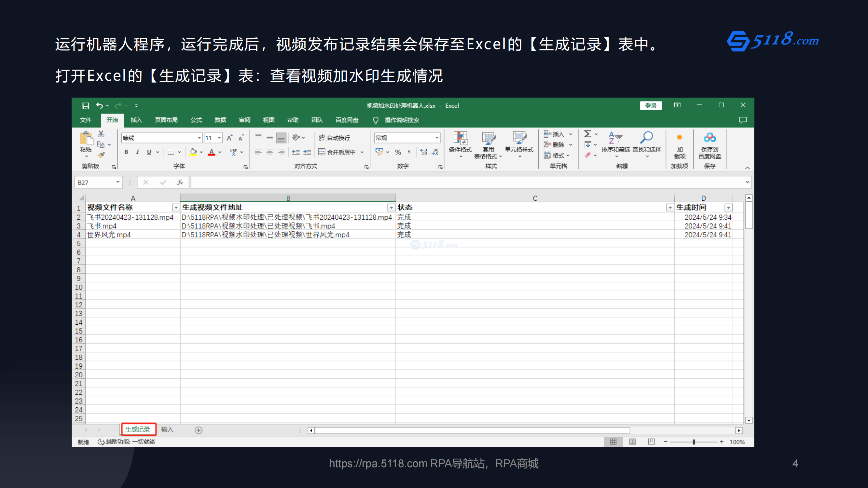Click Cell Styles (单元格样式) button
The image size is (868, 488).
coord(519,145)
